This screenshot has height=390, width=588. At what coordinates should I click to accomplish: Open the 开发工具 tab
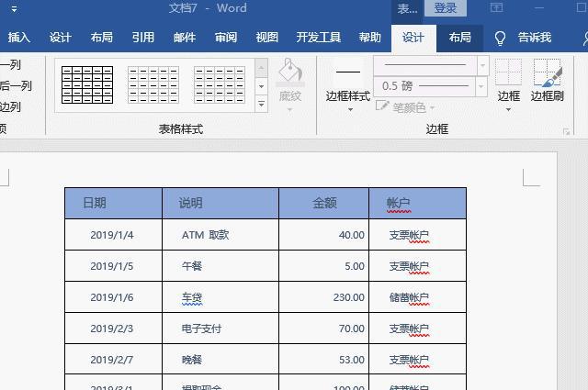click(x=319, y=38)
